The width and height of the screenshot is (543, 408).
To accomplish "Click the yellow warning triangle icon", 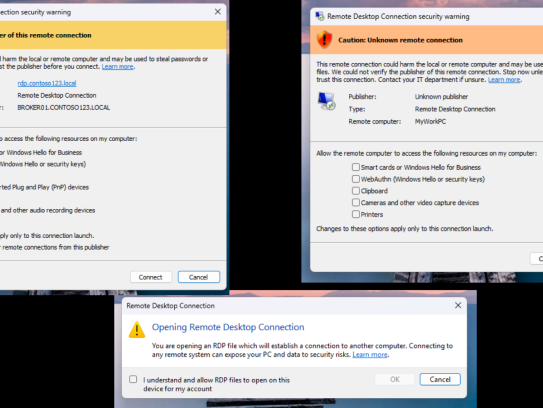I will [137, 330].
